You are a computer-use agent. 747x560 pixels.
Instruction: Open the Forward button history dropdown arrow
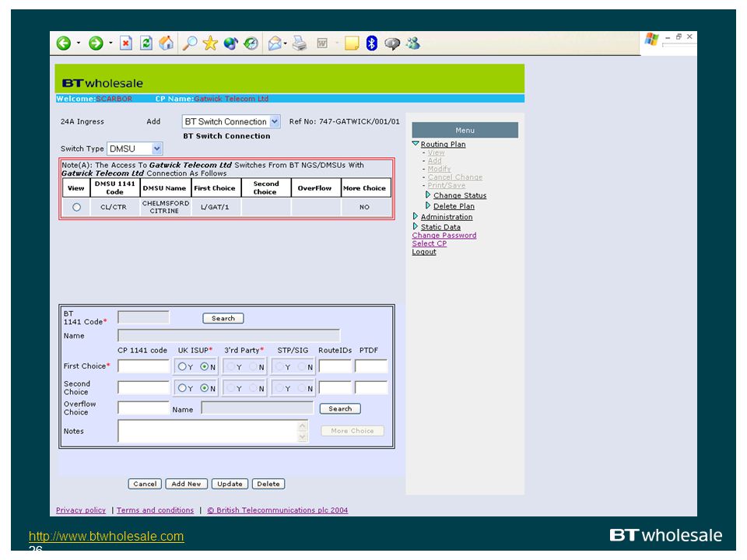point(110,44)
